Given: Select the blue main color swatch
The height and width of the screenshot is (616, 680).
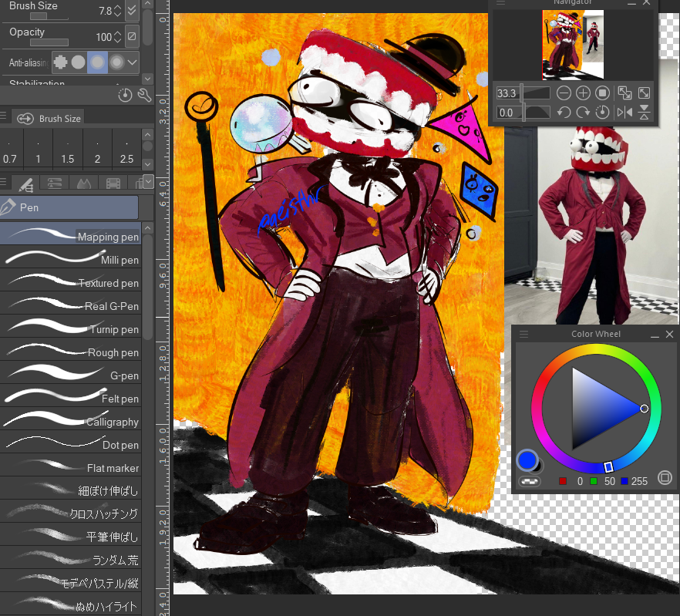Looking at the screenshot, I should 527,460.
